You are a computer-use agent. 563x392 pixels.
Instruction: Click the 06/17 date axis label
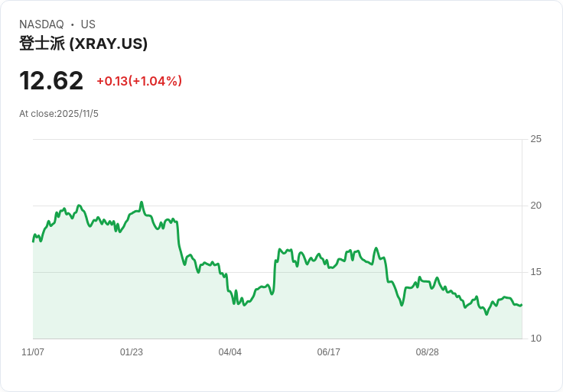coord(328,352)
